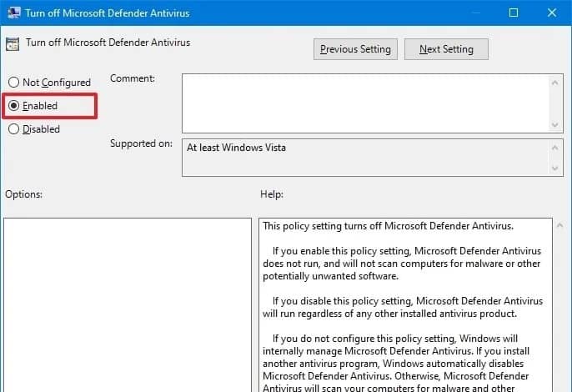Select the Enabled radio option
The image size is (572, 392).
pyautogui.click(x=33, y=106)
